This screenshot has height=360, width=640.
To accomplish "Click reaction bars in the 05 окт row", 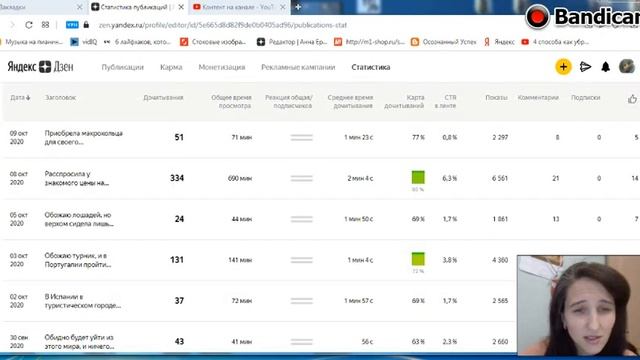I will 302,219.
